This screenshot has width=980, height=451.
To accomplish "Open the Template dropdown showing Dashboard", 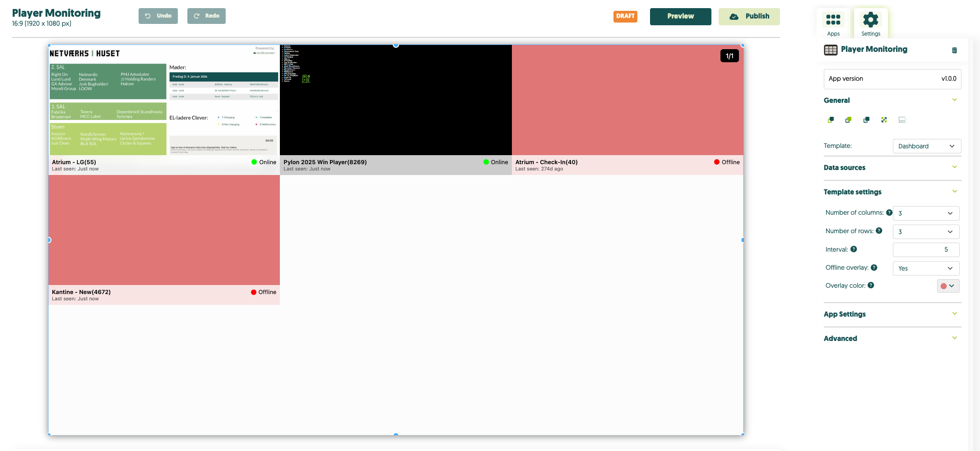I will click(926, 146).
